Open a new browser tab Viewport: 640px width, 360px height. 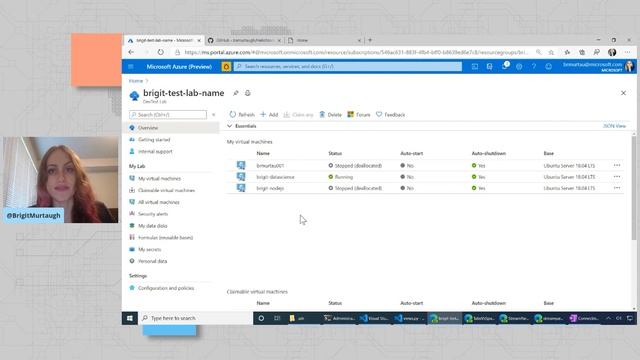tap(370, 40)
